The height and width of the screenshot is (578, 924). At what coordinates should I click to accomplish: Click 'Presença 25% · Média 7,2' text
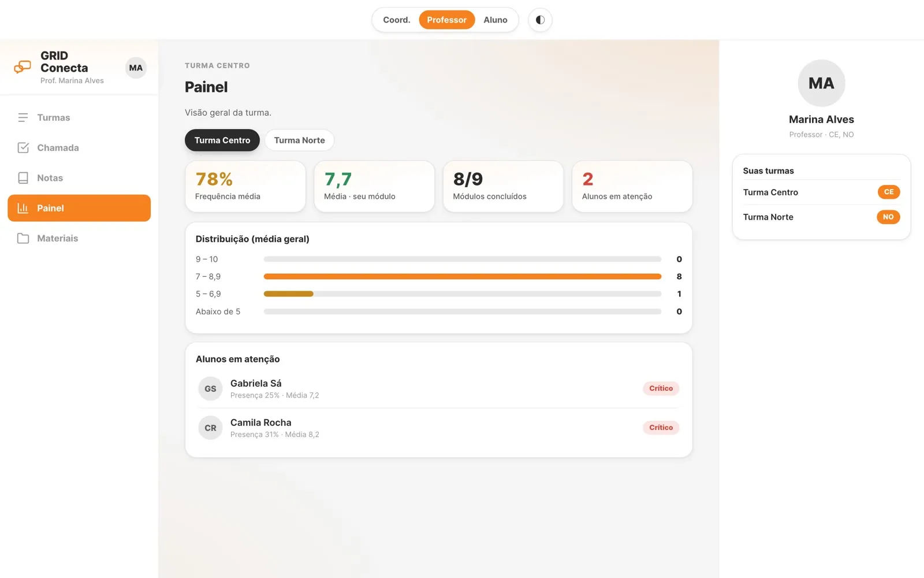[274, 395]
